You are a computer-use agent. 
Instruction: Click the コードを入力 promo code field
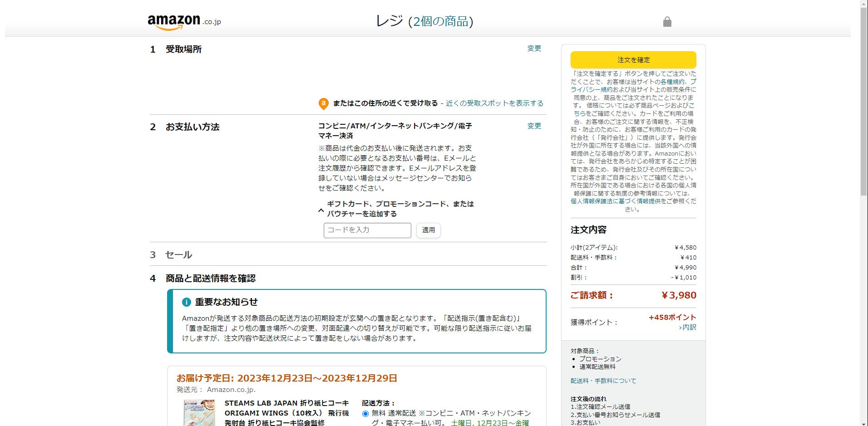pos(367,230)
